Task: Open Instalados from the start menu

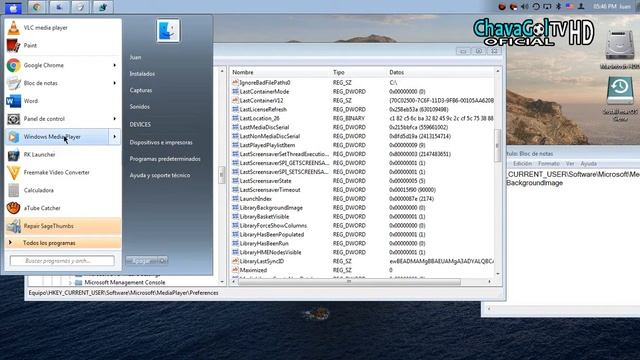Action: point(142,74)
